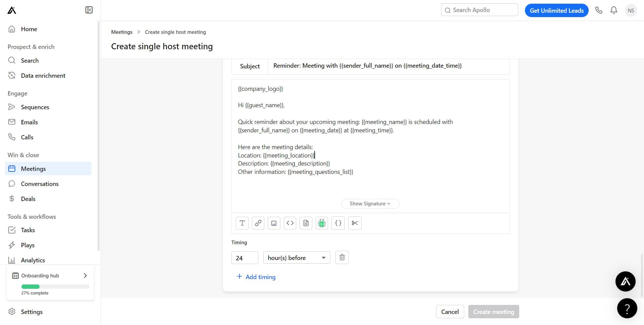Open Meetings from the breadcrumb trail

[121, 32]
